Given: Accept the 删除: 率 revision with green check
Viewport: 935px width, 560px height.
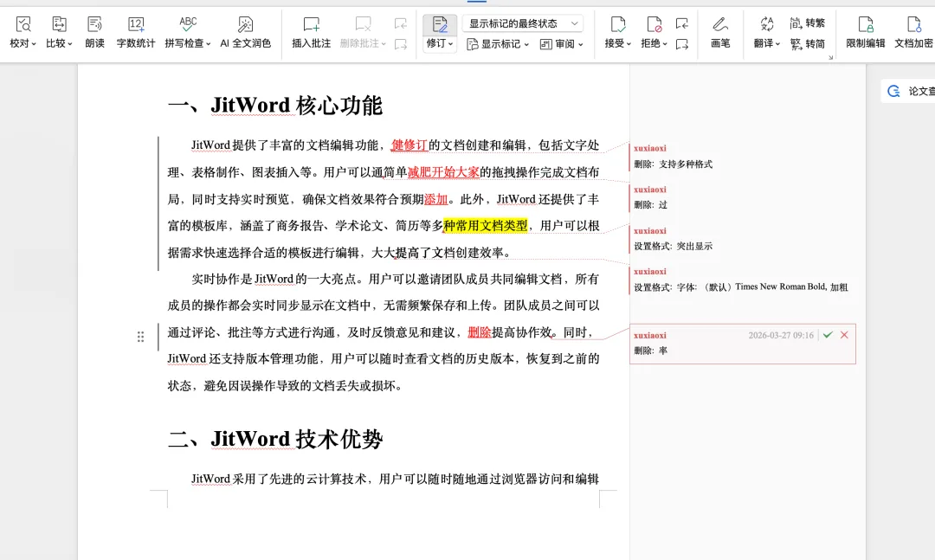Looking at the screenshot, I should [828, 335].
